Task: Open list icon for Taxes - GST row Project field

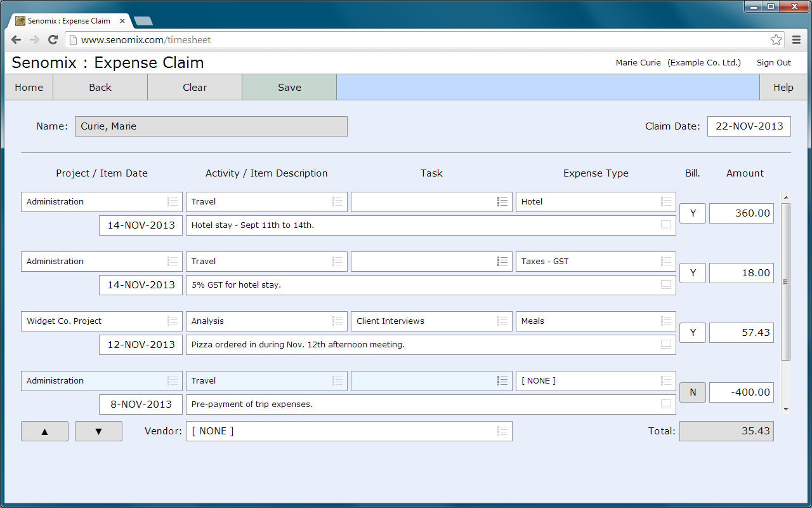Action: tap(173, 261)
